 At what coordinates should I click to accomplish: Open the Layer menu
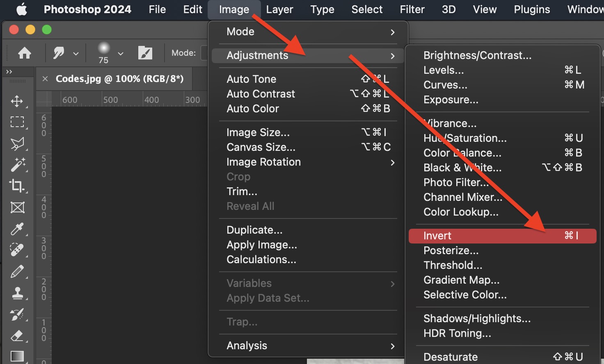[x=279, y=9]
